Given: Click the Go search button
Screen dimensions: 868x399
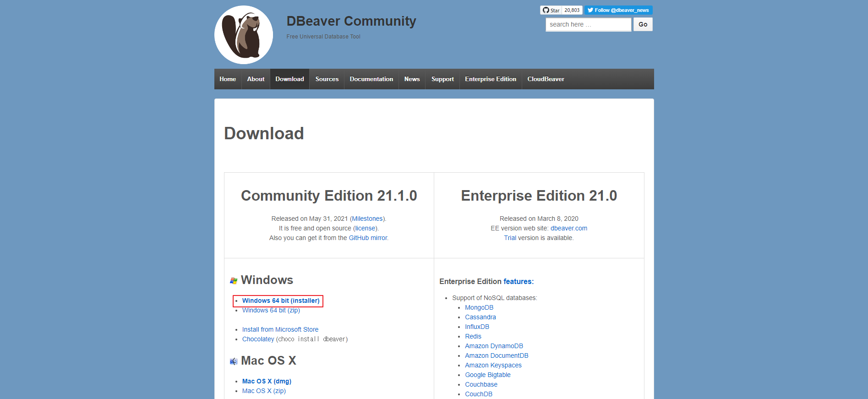Looking at the screenshot, I should point(643,25).
